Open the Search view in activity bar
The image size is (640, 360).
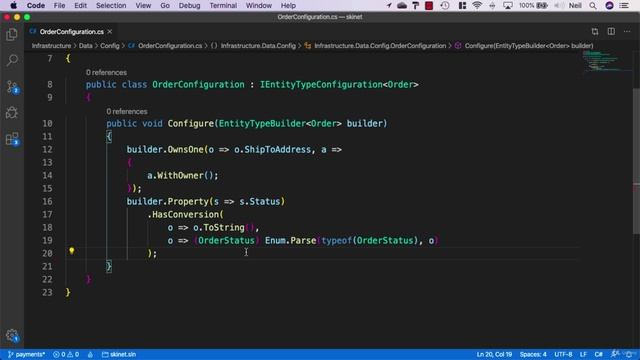[x=12, y=60]
